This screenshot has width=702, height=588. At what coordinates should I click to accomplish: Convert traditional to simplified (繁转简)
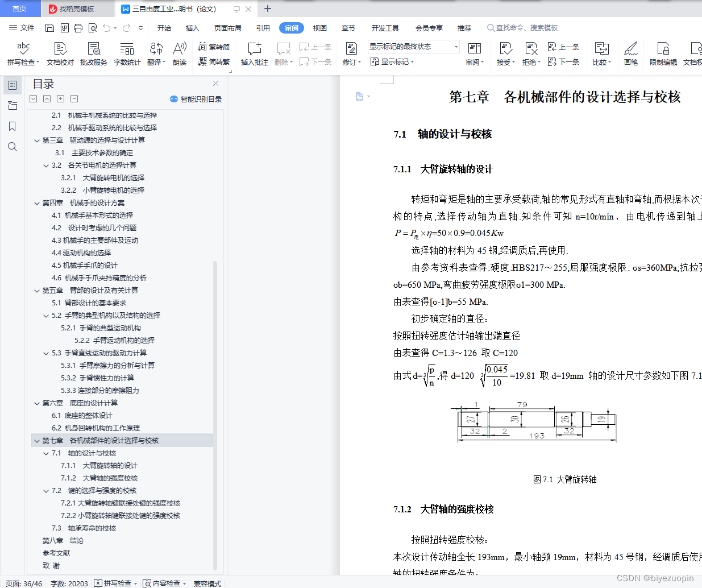(x=214, y=47)
